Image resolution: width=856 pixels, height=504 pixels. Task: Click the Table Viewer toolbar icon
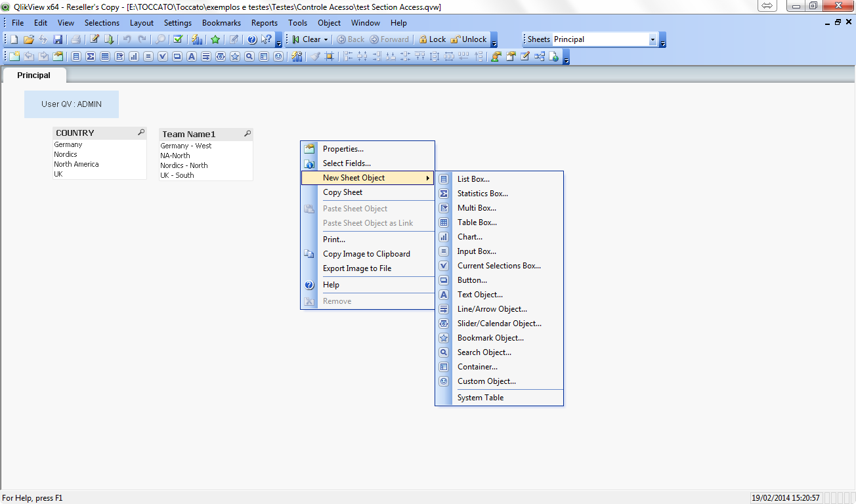click(x=540, y=56)
